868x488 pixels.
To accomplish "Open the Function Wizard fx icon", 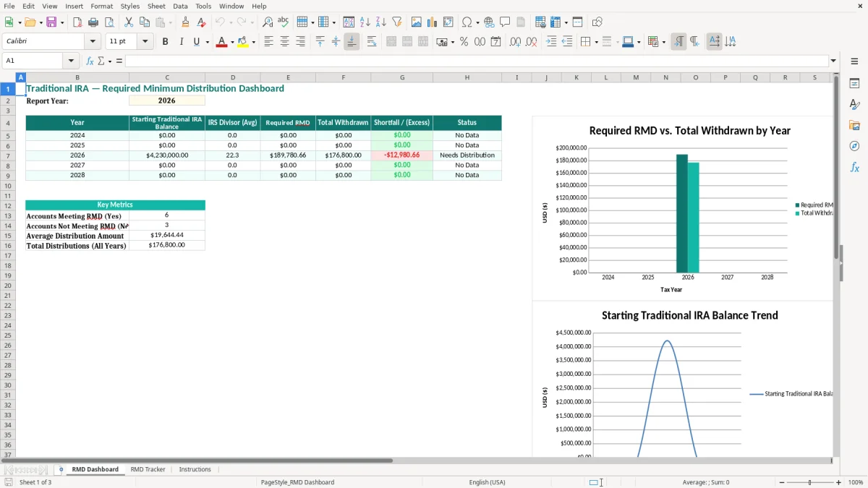I will 90,61.
